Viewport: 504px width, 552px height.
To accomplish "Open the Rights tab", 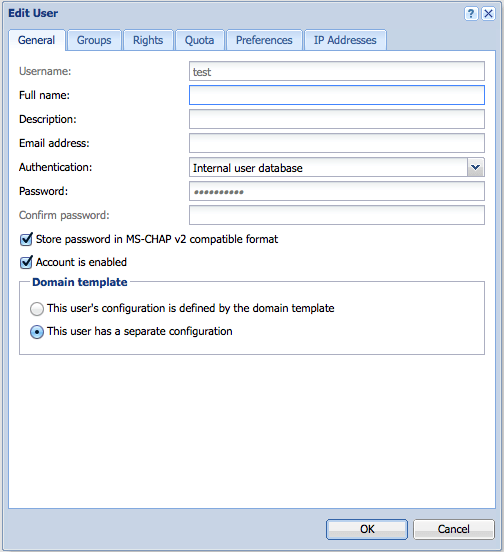I will [x=148, y=40].
